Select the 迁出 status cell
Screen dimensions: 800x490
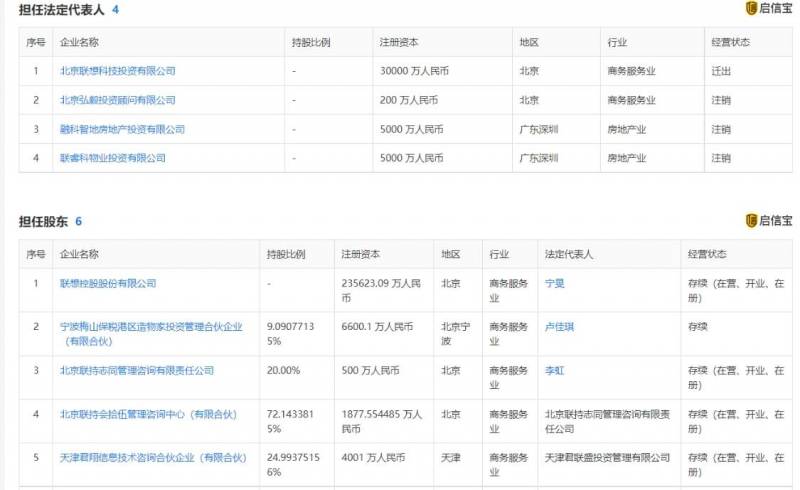721,71
